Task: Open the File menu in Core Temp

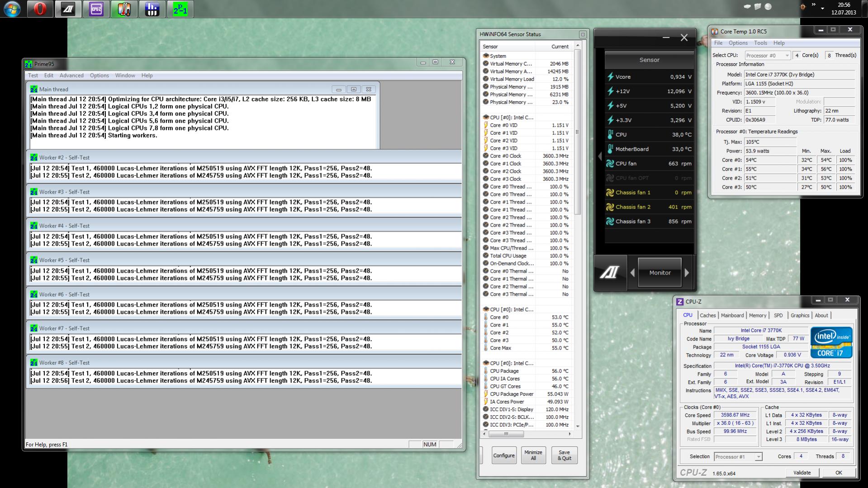Action: [718, 43]
